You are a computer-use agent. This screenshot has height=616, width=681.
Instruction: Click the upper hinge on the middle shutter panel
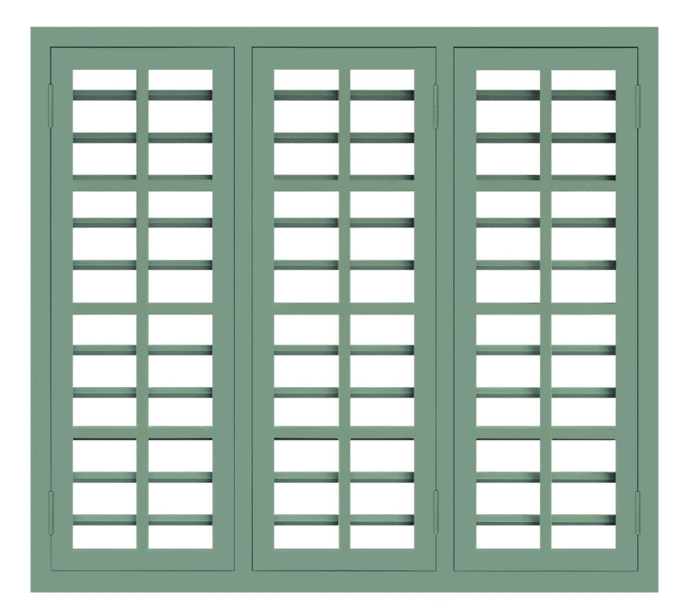tap(436, 106)
